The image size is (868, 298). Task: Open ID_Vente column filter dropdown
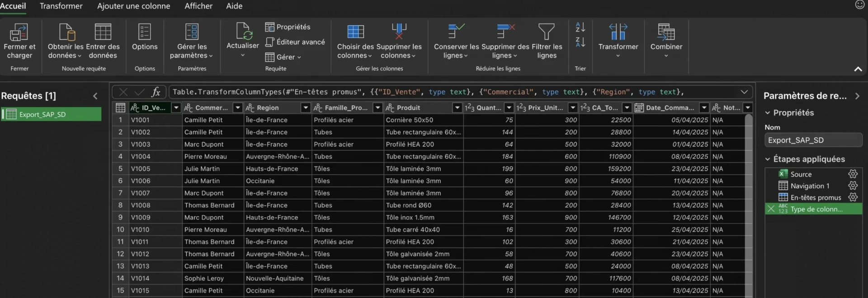(176, 107)
